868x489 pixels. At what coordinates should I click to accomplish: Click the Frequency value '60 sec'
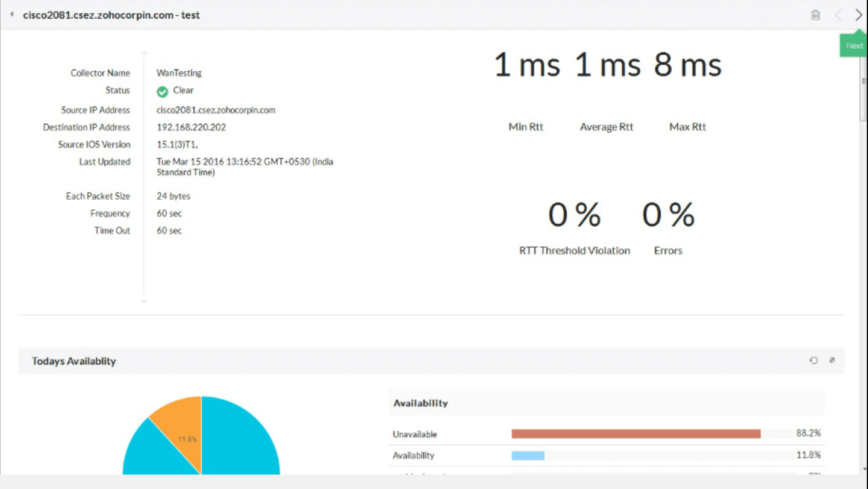pos(169,213)
